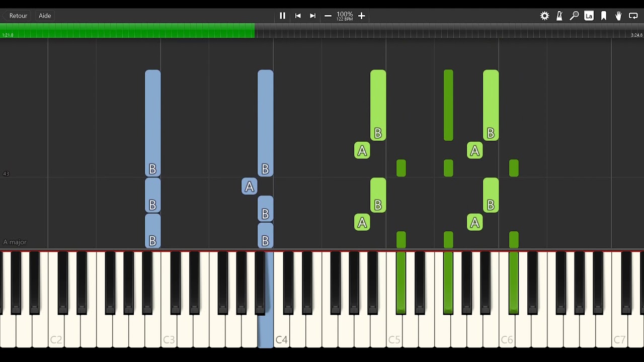Click the dark green pressed F#5 black key

(448, 283)
